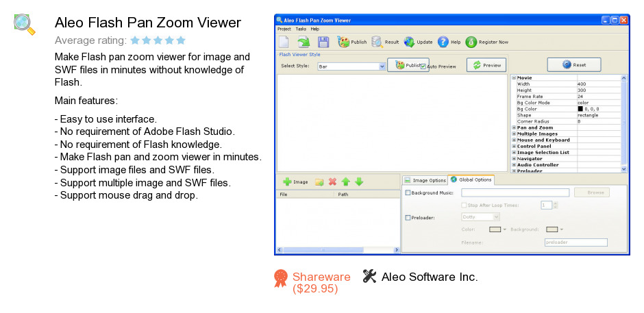Click the Save floppy disk icon
Screen dimensions: 644x313
pyautogui.click(x=323, y=42)
